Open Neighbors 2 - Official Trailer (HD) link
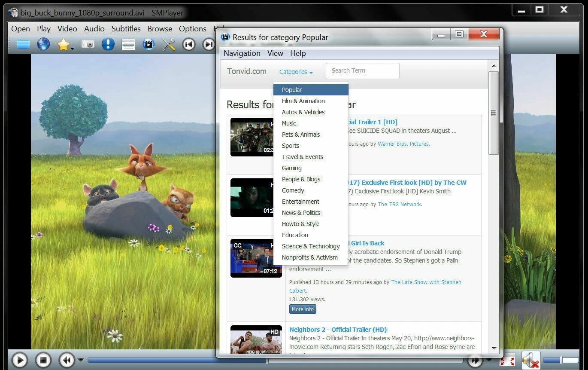 (338, 330)
